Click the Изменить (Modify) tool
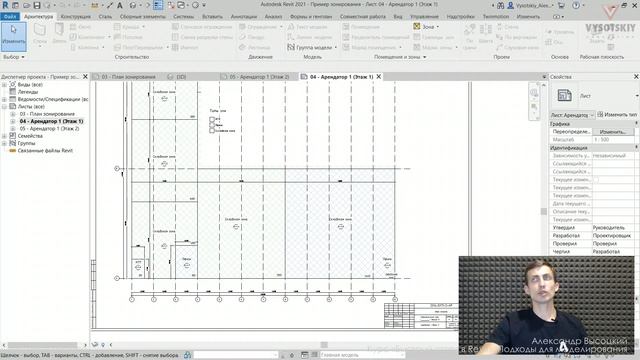 13,36
